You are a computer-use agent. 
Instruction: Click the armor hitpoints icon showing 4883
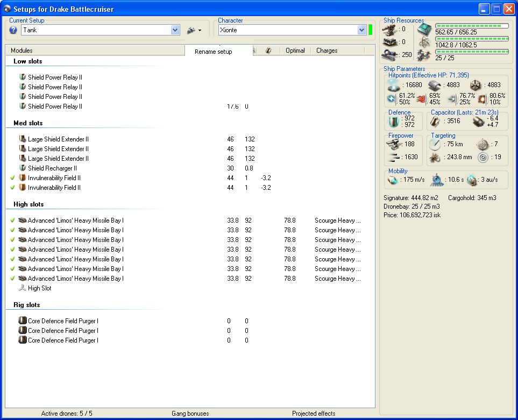pos(435,85)
